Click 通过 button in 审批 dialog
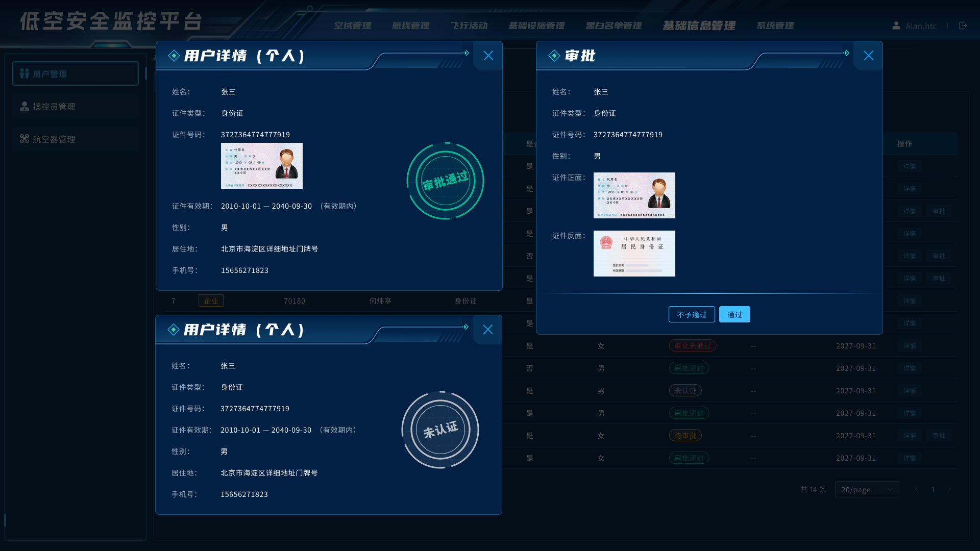Viewport: 980px width, 551px height. 734,314
